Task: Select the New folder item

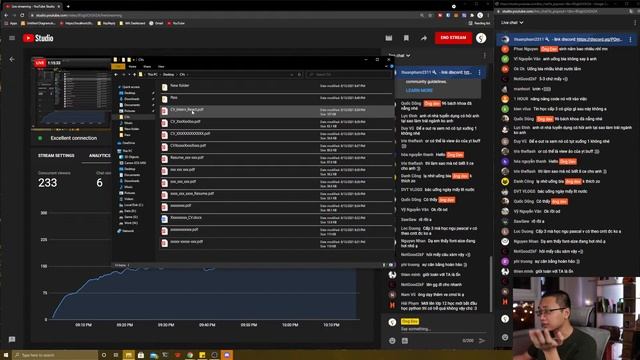Action: [276, 87]
